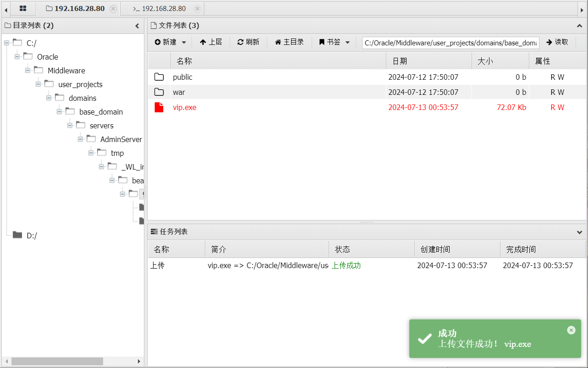Select D:/ drive in directory tree
Image resolution: width=588 pixels, height=368 pixels.
tap(32, 236)
